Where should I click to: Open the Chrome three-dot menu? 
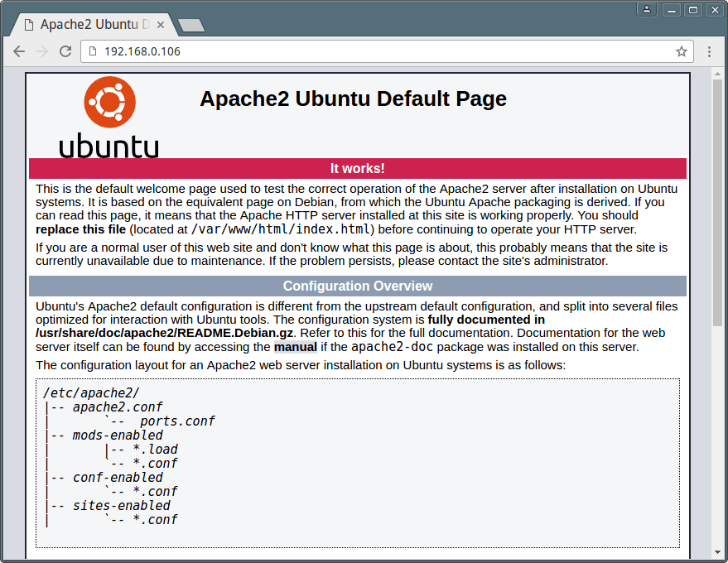(709, 51)
